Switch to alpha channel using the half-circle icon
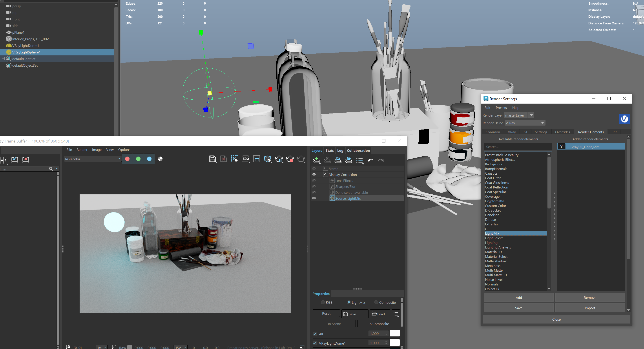The width and height of the screenshot is (644, 349). click(160, 159)
